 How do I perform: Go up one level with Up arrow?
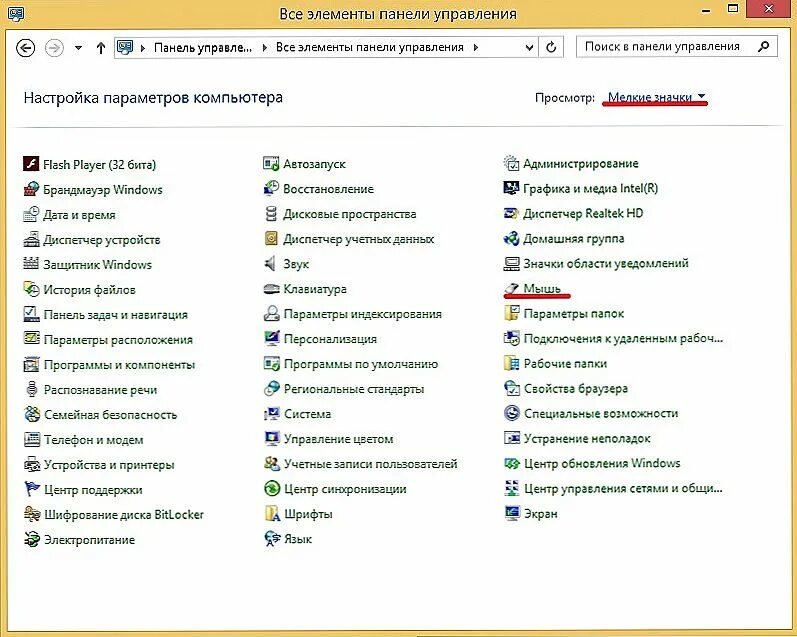[x=101, y=48]
